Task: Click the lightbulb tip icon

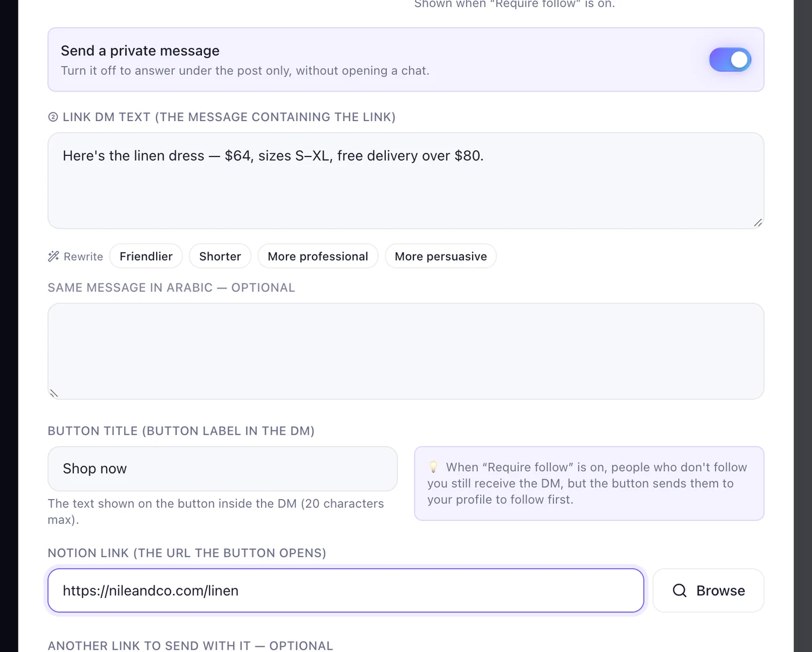Action: [433, 467]
